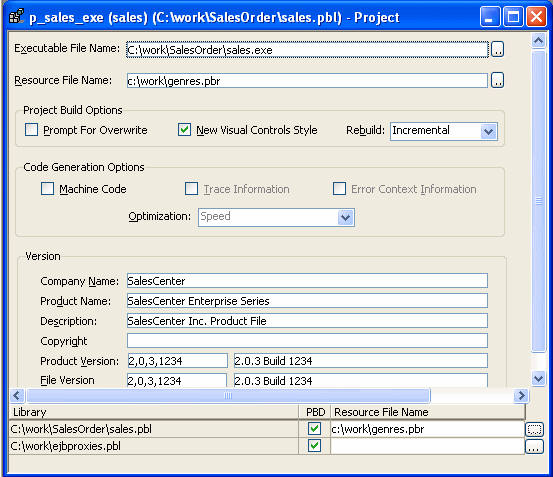This screenshot has height=477, width=553.
Task: Click the PBD column header
Action: [x=315, y=412]
